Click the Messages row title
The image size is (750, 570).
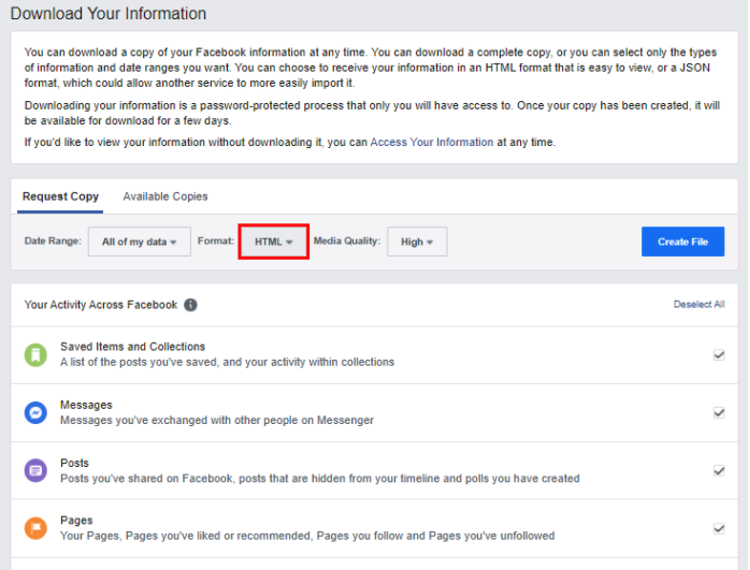tap(86, 405)
